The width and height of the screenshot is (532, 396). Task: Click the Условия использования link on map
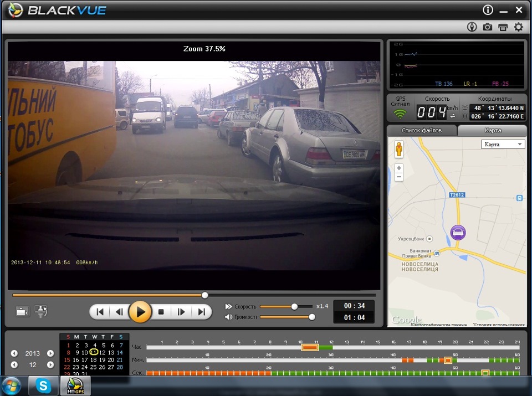tap(499, 325)
